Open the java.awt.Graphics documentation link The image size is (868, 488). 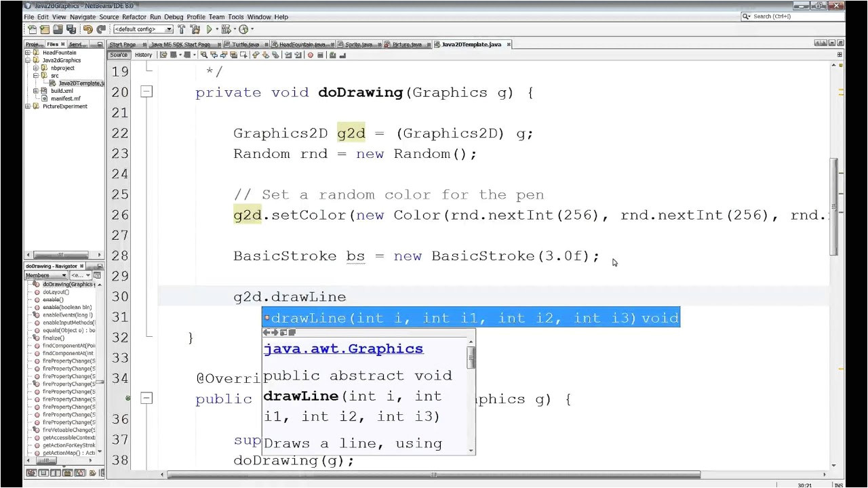[x=343, y=348]
